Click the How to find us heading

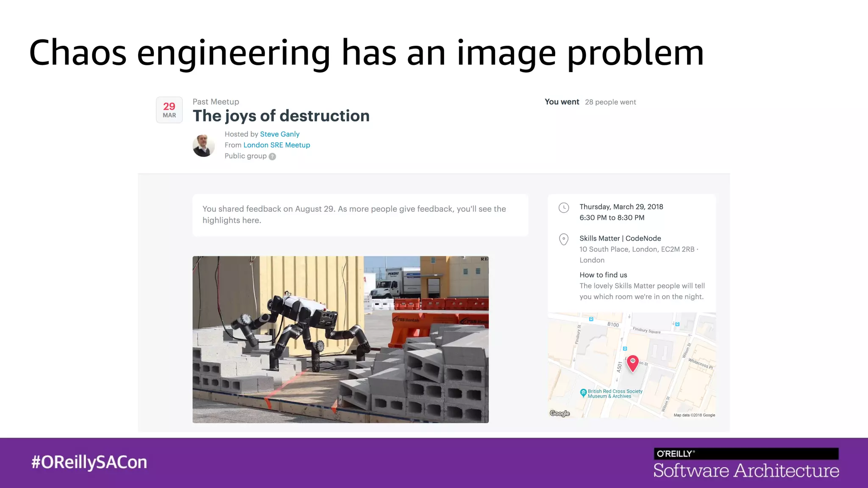click(603, 275)
